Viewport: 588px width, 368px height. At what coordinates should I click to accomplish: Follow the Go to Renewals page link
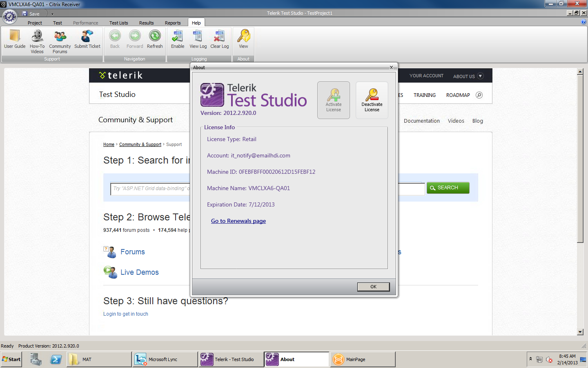[x=238, y=221]
